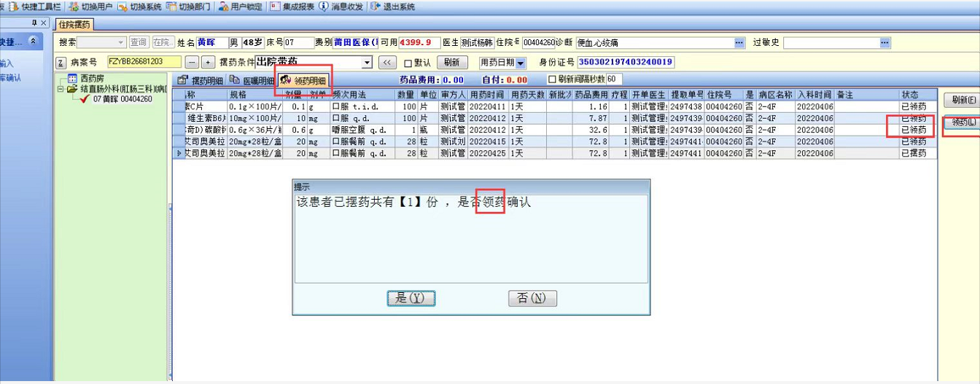The image size is (980, 384).
Task: Click the red checkmark beside 07 黄晖
Action: pyautogui.click(x=85, y=99)
